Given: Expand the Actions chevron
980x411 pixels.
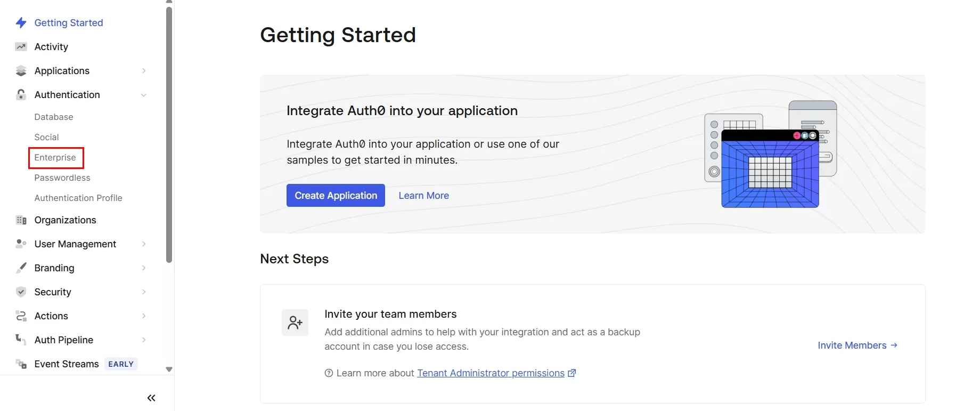Looking at the screenshot, I should [x=144, y=316].
